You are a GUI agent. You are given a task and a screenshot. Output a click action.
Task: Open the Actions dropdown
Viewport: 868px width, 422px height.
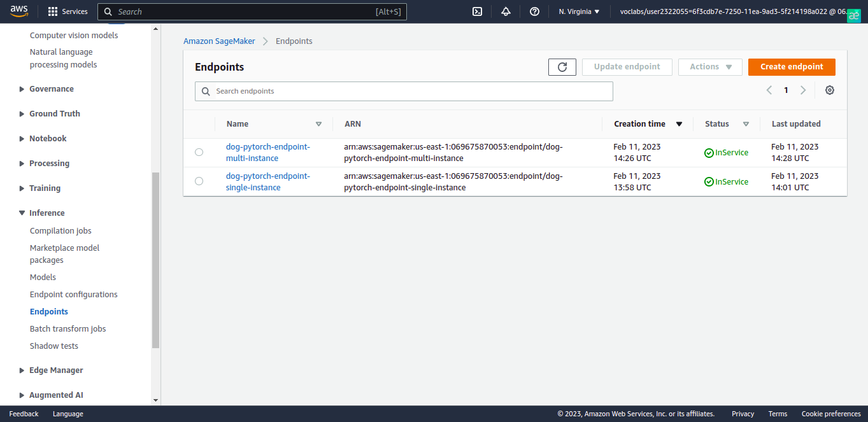pos(711,67)
